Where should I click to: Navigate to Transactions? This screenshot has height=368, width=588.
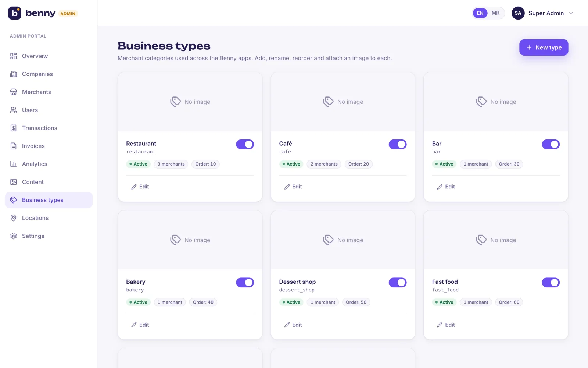click(49, 128)
